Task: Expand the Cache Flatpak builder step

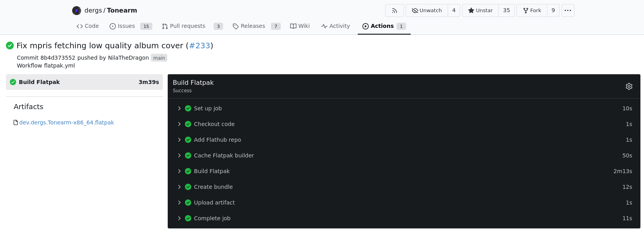Action: (224, 155)
